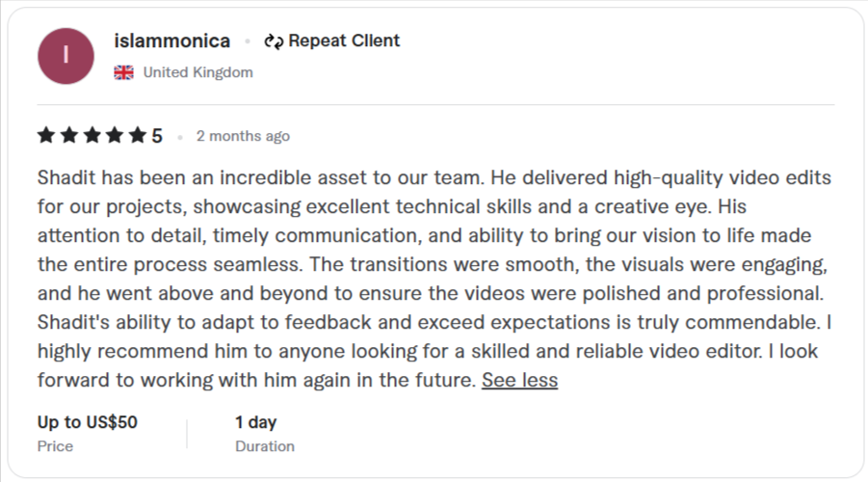Open the islammonica username profile
Viewport: 868px width, 482px height.
click(171, 41)
